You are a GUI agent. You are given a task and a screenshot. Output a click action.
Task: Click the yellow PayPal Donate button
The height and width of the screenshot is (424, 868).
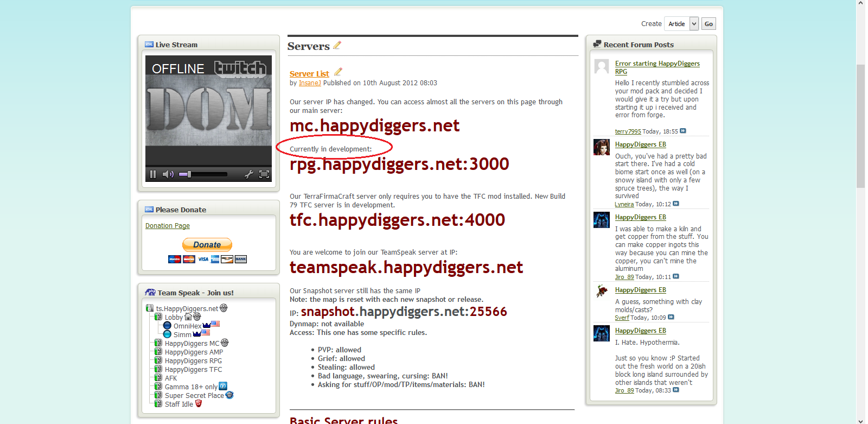[207, 245]
